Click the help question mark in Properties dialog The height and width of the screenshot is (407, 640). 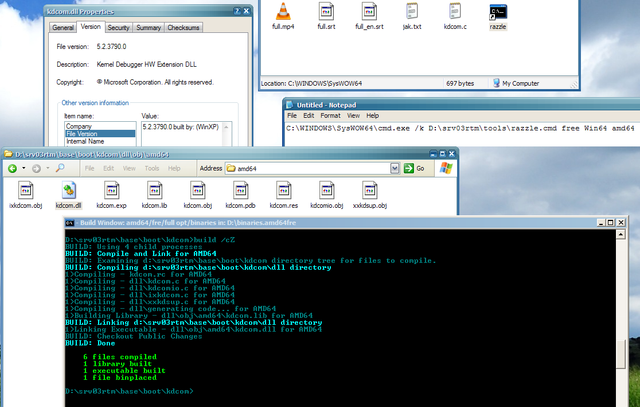pyautogui.click(x=237, y=11)
